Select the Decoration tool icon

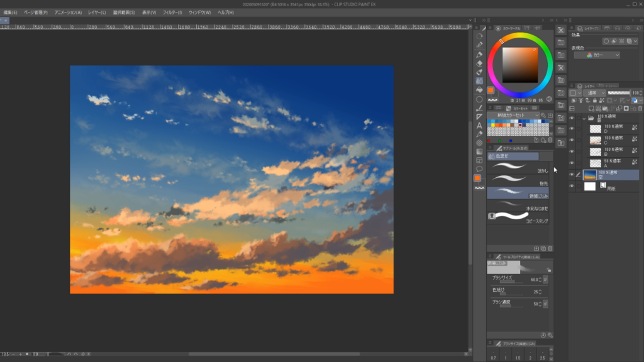(x=479, y=143)
